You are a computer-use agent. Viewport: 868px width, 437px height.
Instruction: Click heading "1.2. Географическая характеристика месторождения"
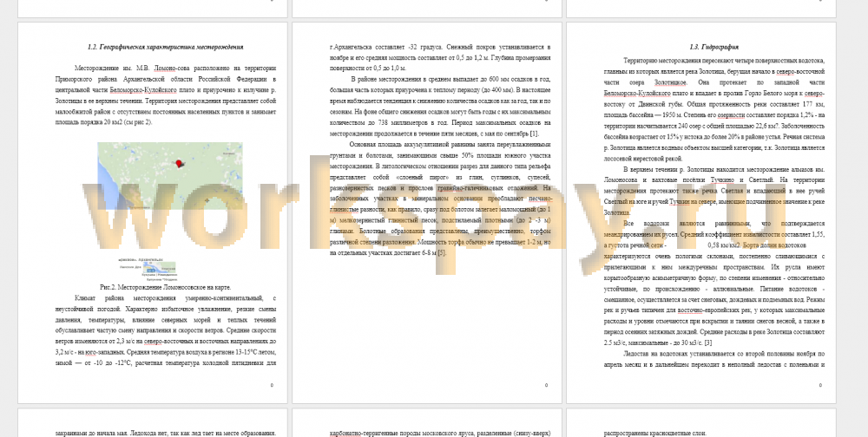click(x=165, y=48)
